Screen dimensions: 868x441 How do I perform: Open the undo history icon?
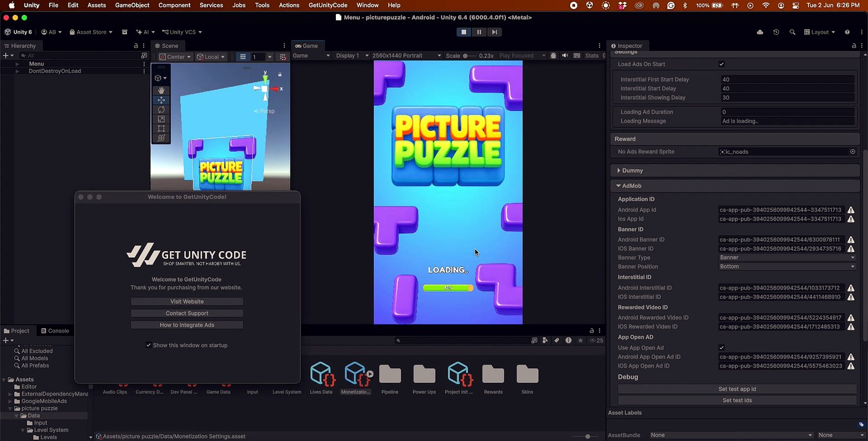coord(776,32)
